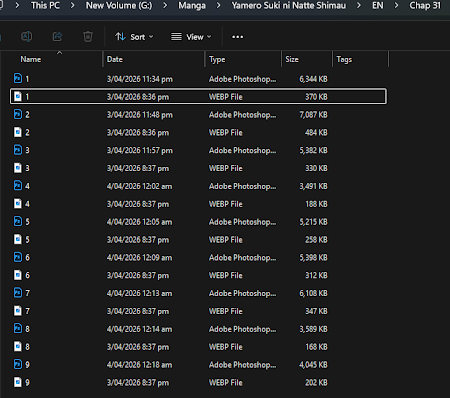The height and width of the screenshot is (398, 450).
Task: Click date 3/04/2026 11:57 pm
Action: coord(140,150)
